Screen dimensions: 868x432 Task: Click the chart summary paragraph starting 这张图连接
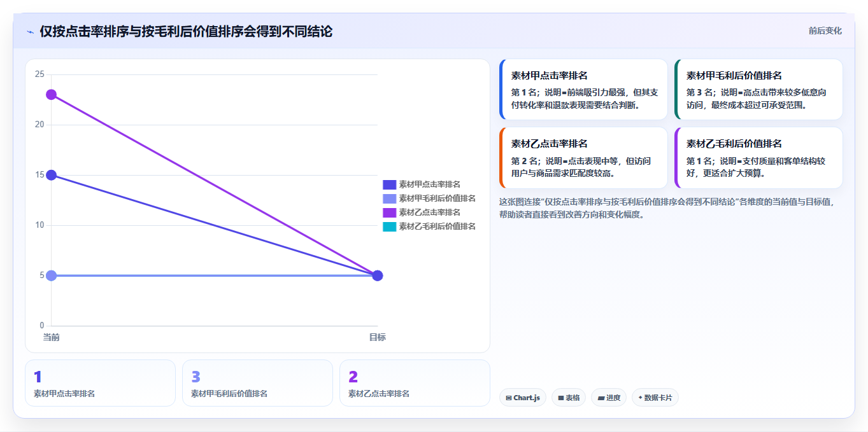click(x=667, y=208)
